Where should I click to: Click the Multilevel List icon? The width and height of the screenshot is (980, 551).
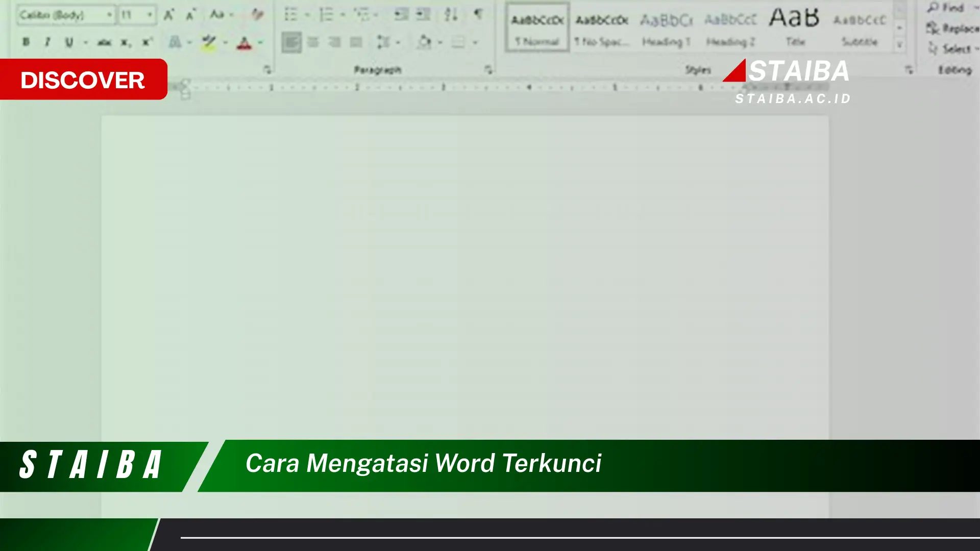[x=361, y=15]
